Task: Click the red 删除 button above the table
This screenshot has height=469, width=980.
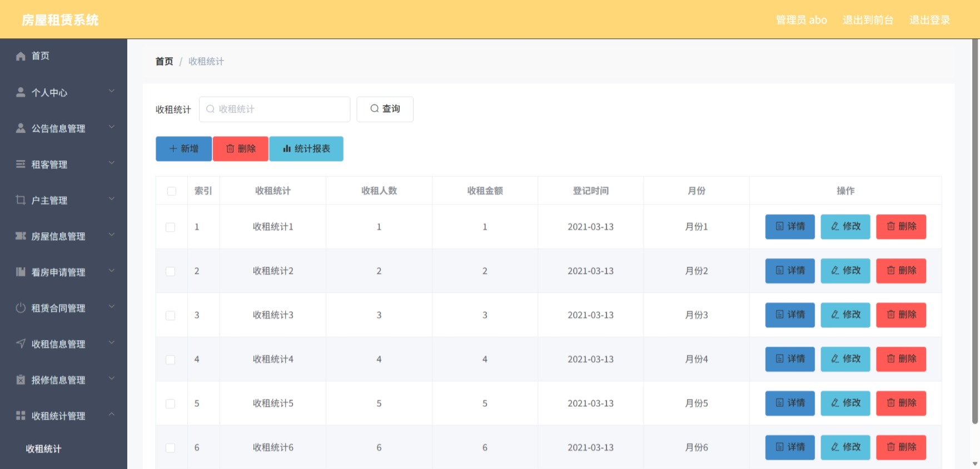Action: click(x=241, y=149)
